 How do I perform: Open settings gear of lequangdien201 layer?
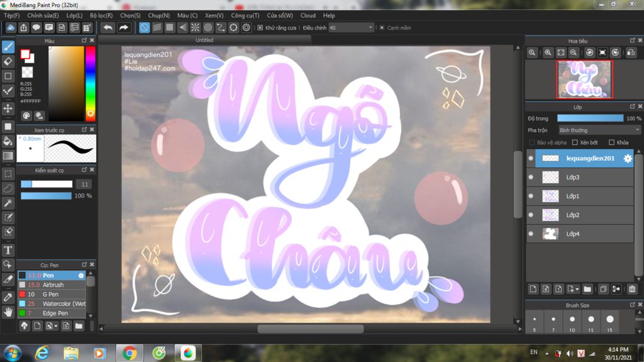628,159
